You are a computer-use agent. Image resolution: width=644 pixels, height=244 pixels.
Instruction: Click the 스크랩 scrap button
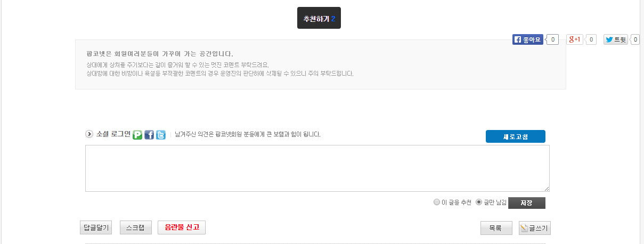[136, 227]
